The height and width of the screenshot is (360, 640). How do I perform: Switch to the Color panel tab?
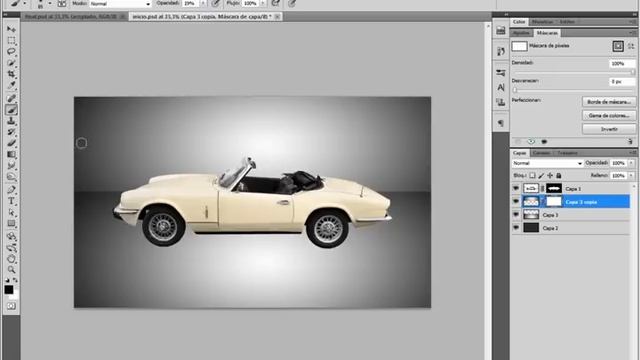(x=519, y=22)
